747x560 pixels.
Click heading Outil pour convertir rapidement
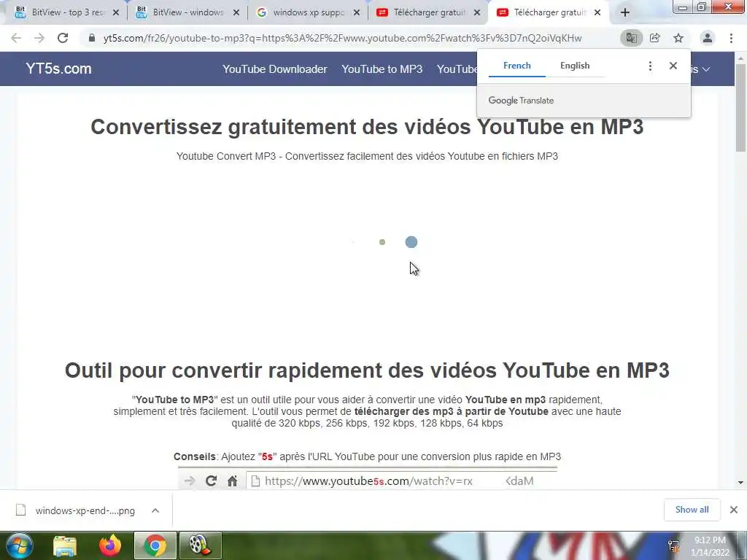point(367,370)
